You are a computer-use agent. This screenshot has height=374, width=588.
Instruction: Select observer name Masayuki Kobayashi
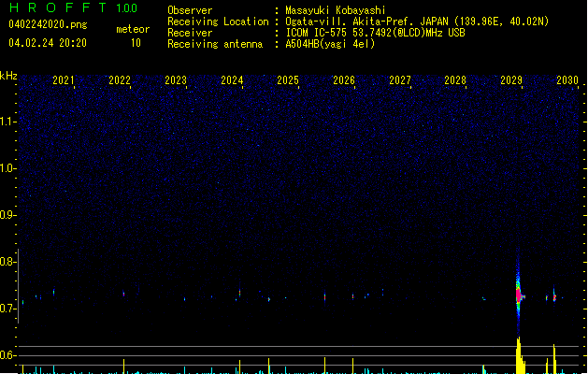coord(336,10)
